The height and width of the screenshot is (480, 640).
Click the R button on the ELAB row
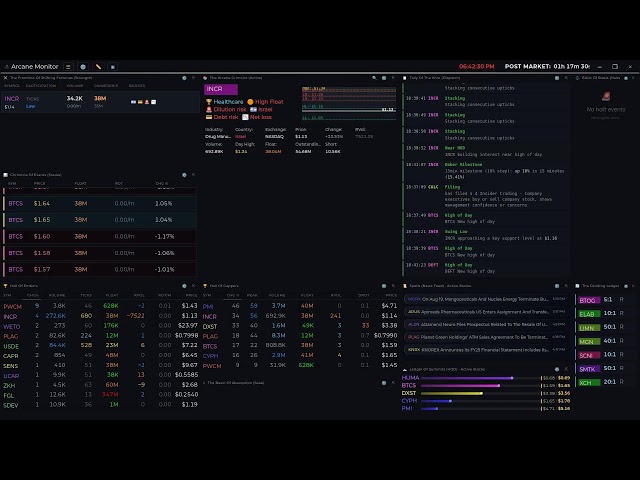tap(621, 313)
